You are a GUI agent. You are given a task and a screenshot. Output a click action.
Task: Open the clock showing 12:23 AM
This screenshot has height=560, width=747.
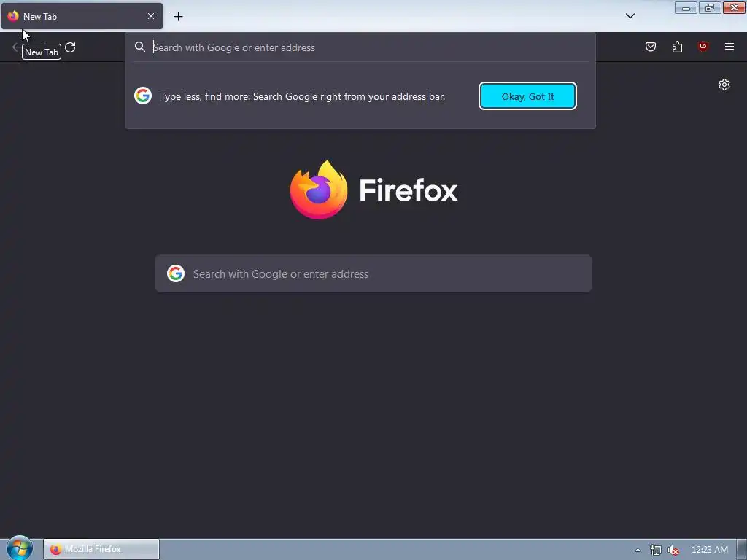[709, 550]
